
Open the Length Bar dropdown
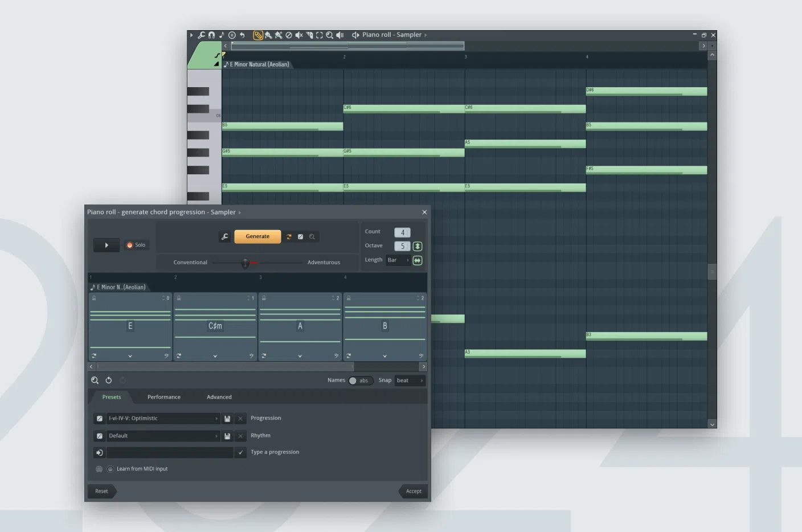click(398, 260)
